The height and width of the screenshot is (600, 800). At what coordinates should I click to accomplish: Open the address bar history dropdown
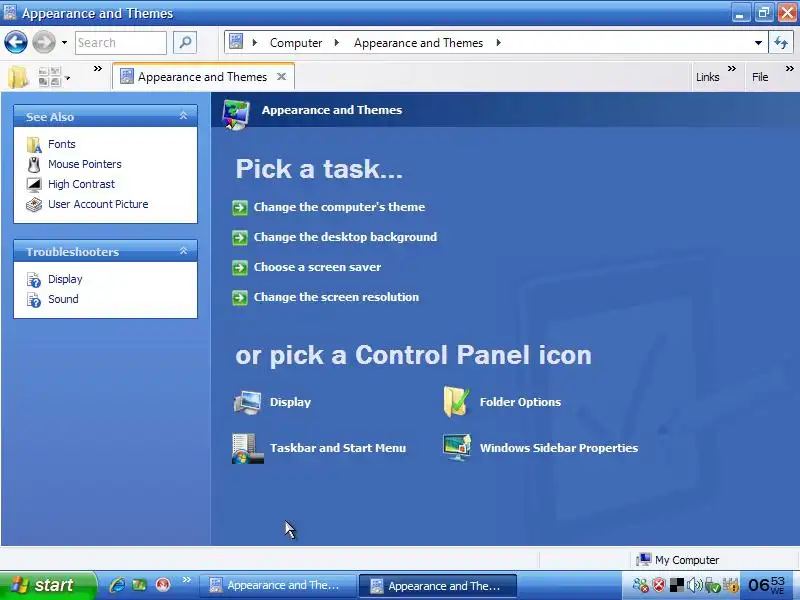[x=758, y=43]
